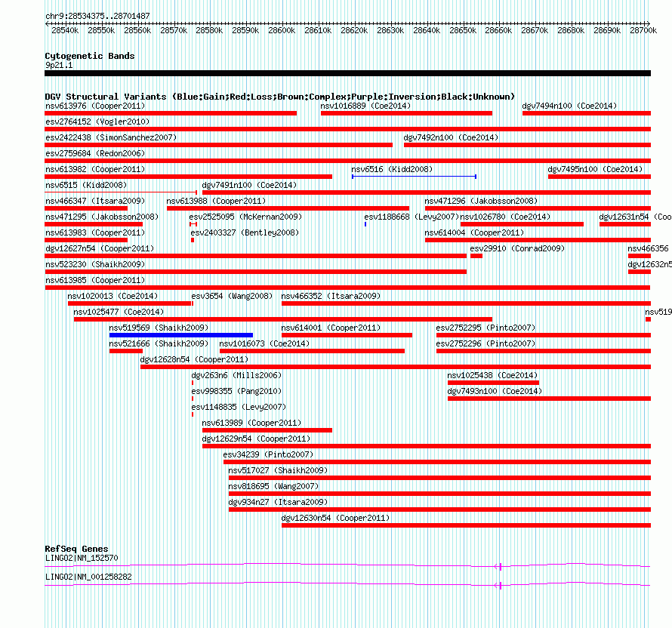Image resolution: width=672 pixels, height=628 pixels.
Task: Click nsv6515 (Kidd2008) label
Action: point(86,185)
